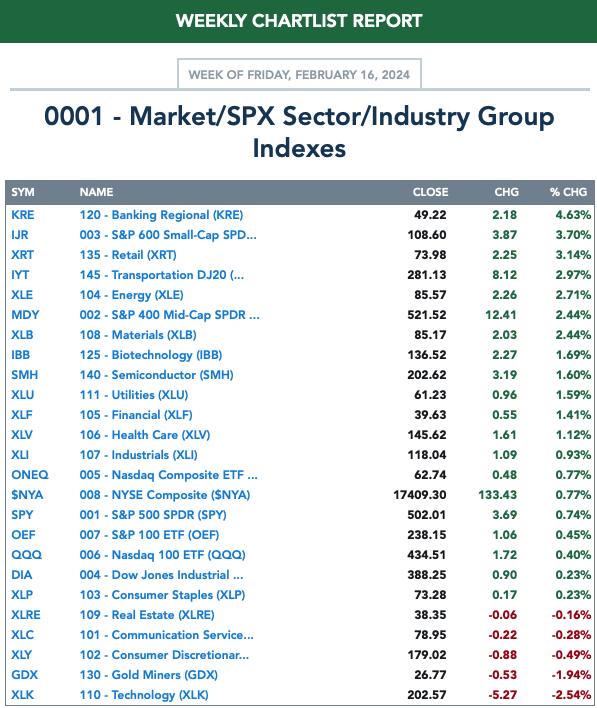Open 130 - Gold Miners (GDX) link
This screenshot has height=708, width=597.
tap(149, 675)
